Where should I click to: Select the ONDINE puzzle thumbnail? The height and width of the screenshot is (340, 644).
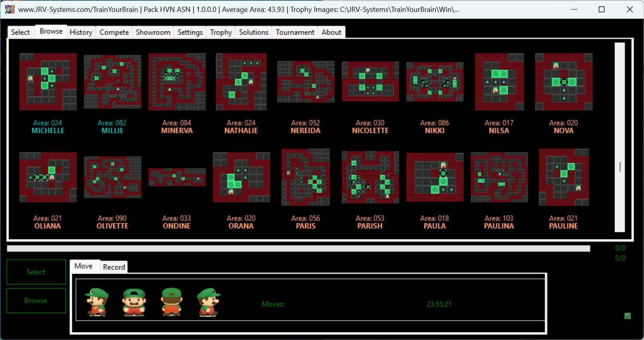tap(177, 177)
